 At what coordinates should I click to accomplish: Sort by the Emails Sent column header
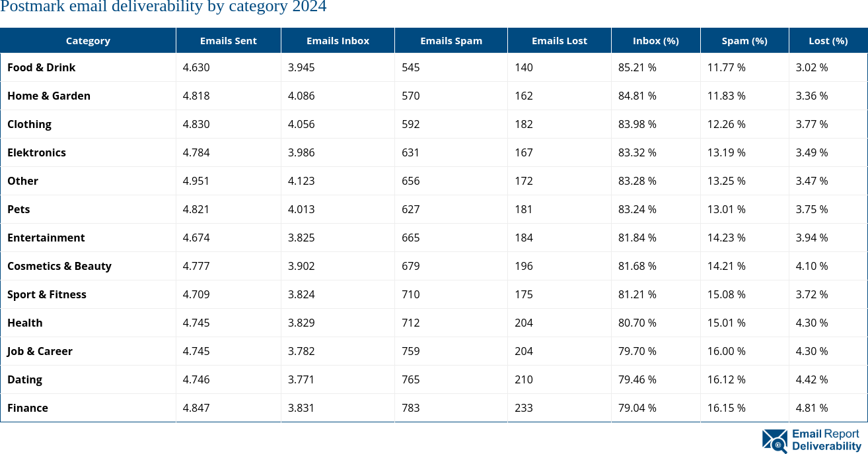[228, 40]
